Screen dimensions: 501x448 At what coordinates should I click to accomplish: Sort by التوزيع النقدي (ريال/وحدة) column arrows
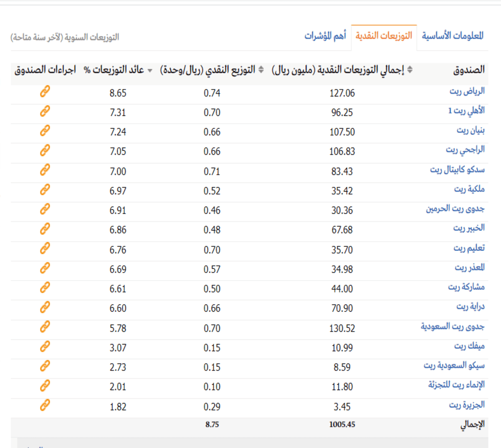click(x=261, y=70)
